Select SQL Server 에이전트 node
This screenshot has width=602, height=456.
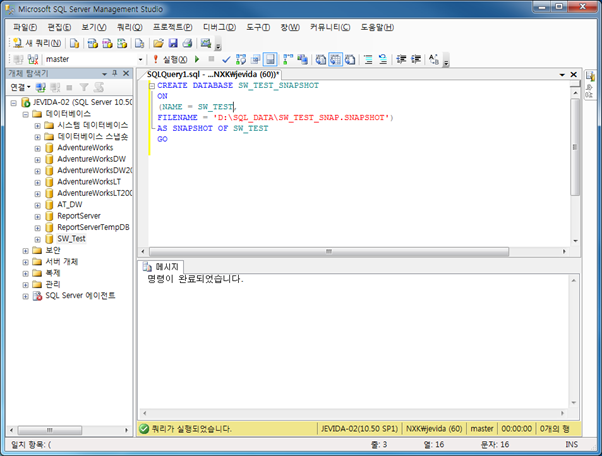[x=80, y=296]
